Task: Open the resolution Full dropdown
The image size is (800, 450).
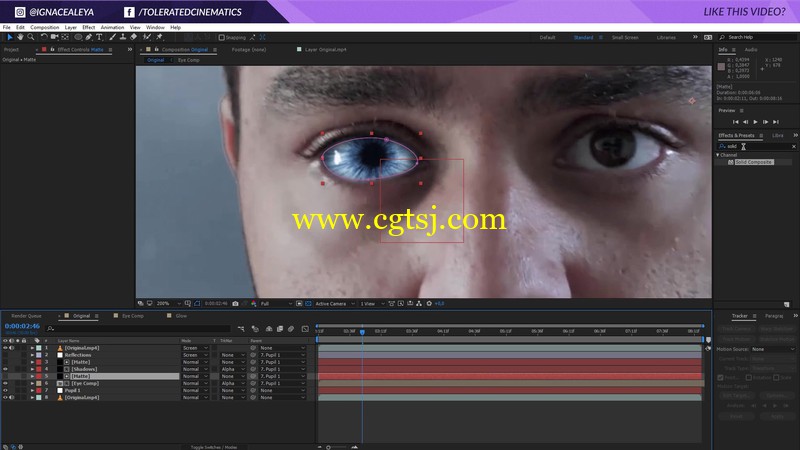Action: pos(276,304)
